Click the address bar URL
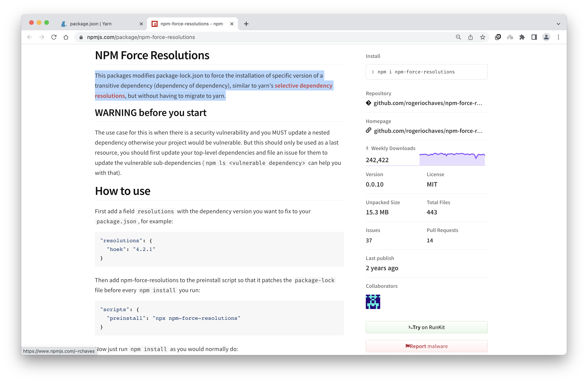Screen dimensions: 588x383 tap(141, 37)
